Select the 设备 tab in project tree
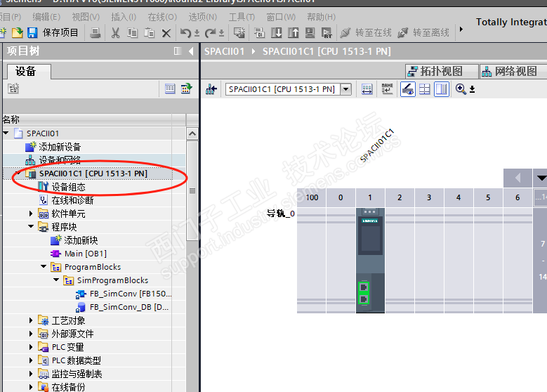The image size is (547, 392). [29, 72]
